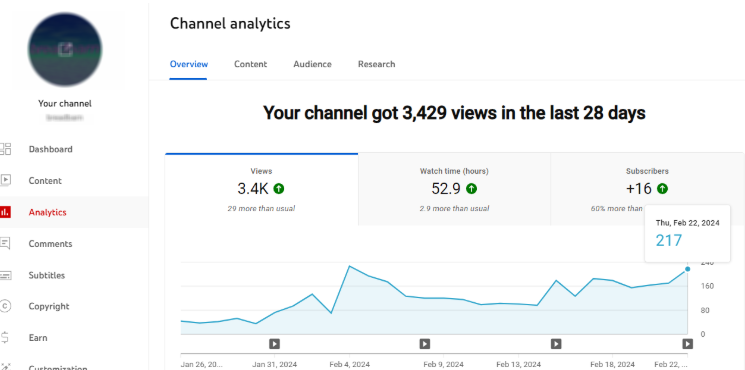Viewport: 745px width, 370px height.
Task: Click the channel avatar external link icon
Action: click(65, 49)
